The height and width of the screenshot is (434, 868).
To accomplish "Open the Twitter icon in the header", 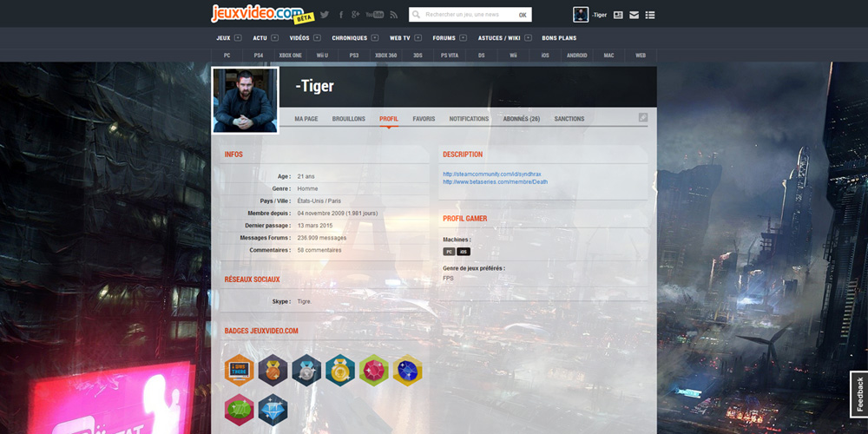I will click(325, 15).
